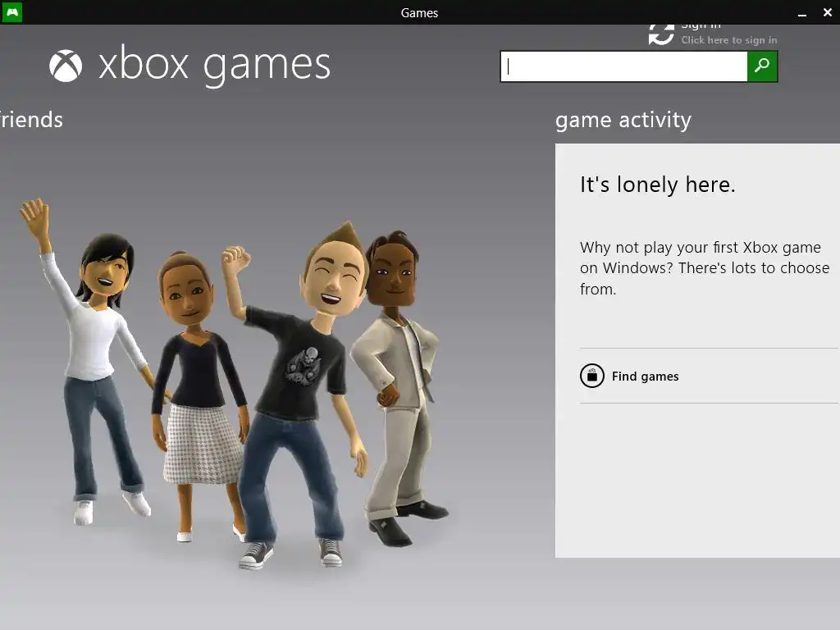Click the green search magnifier button
840x630 pixels.
click(x=762, y=66)
